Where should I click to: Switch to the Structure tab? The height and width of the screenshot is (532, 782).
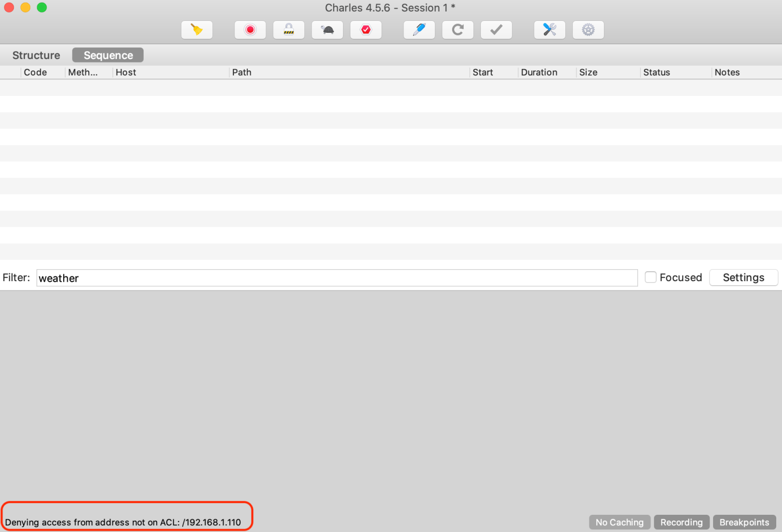point(36,55)
